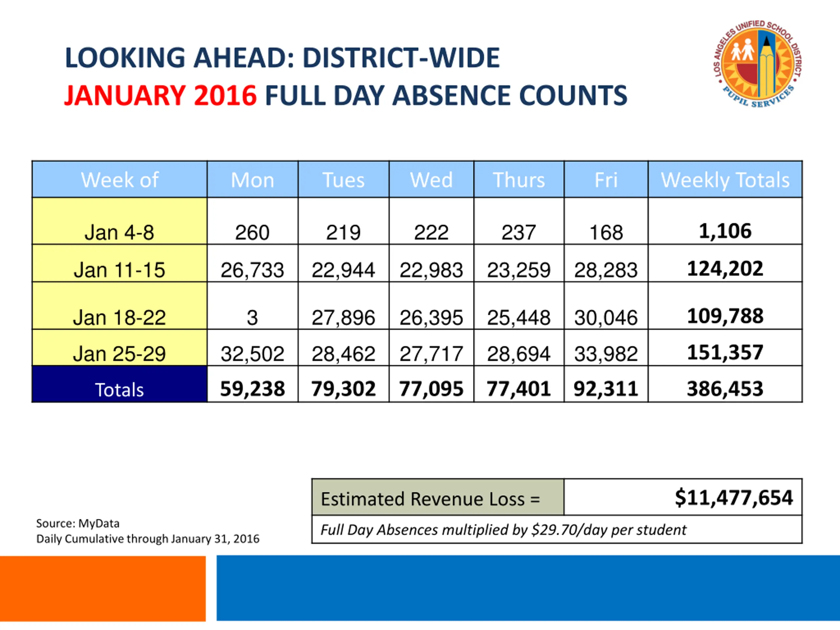Select the 'Mon' column header

253,179
